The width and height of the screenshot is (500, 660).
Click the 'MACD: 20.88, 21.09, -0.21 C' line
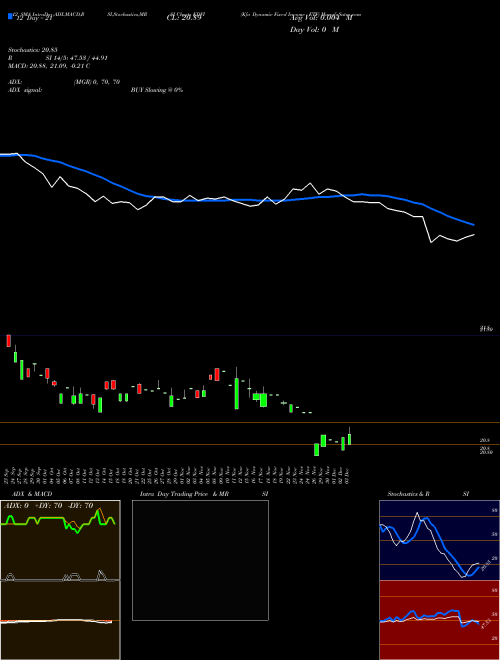49,66
